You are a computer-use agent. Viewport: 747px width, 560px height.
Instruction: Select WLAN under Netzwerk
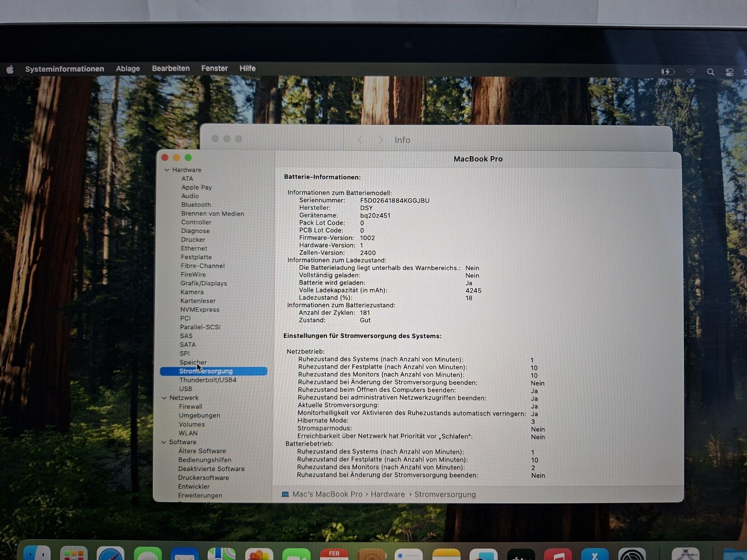pyautogui.click(x=188, y=433)
